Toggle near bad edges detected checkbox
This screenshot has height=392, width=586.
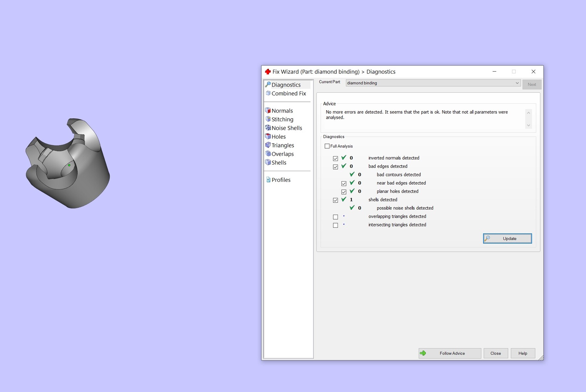344,183
